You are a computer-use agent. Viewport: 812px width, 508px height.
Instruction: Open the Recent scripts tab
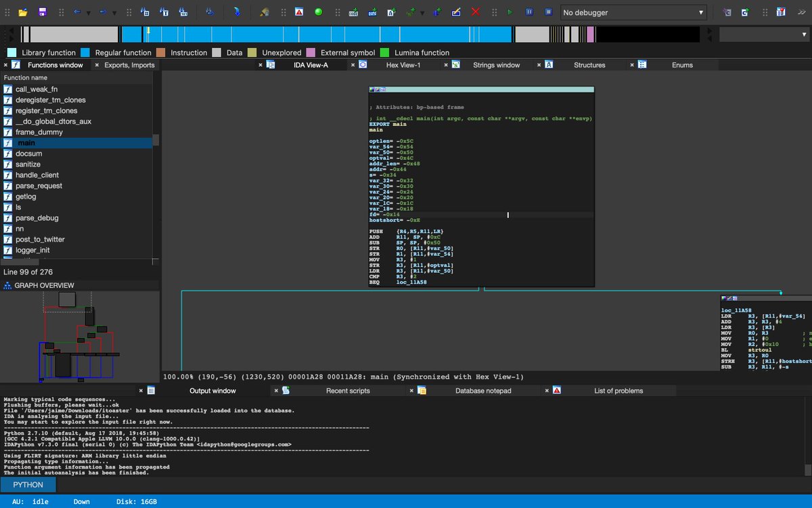coord(348,391)
